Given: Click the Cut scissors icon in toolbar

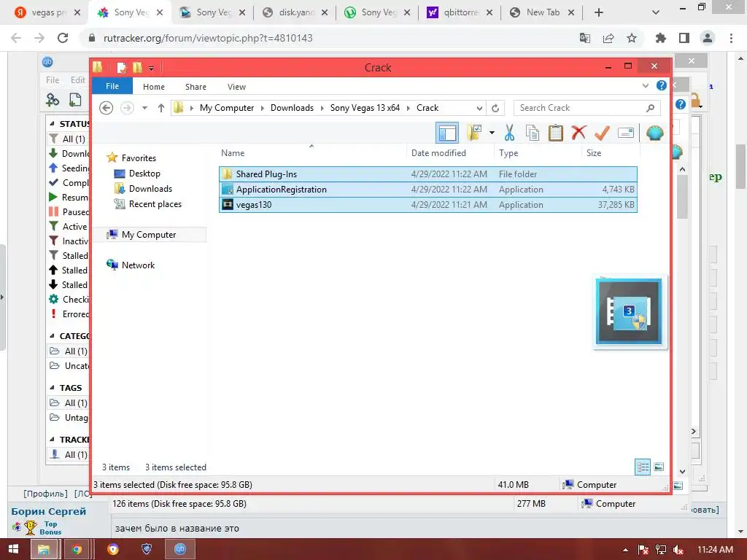Looking at the screenshot, I should tap(509, 133).
